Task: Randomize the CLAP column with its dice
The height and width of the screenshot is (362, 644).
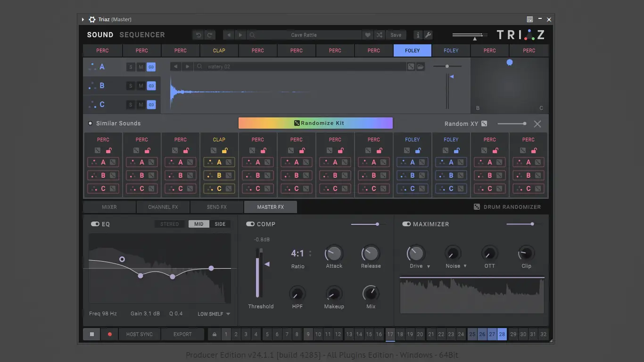Action: [x=214, y=151]
